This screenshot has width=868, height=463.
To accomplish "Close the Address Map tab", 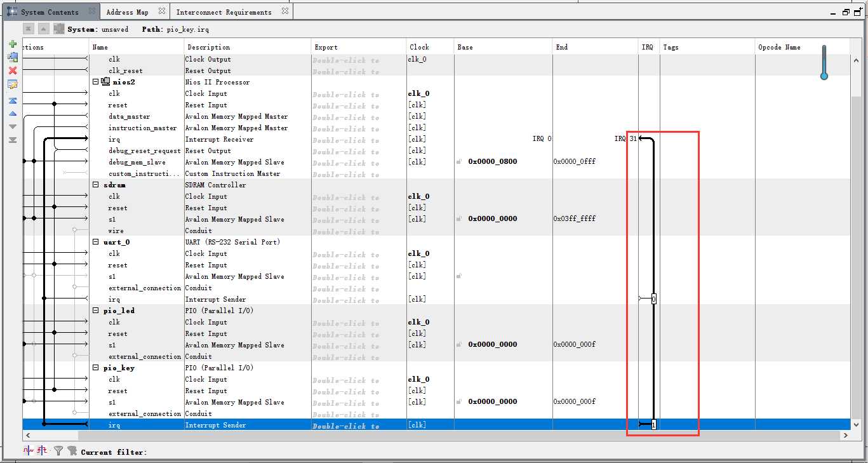I will click(x=162, y=11).
